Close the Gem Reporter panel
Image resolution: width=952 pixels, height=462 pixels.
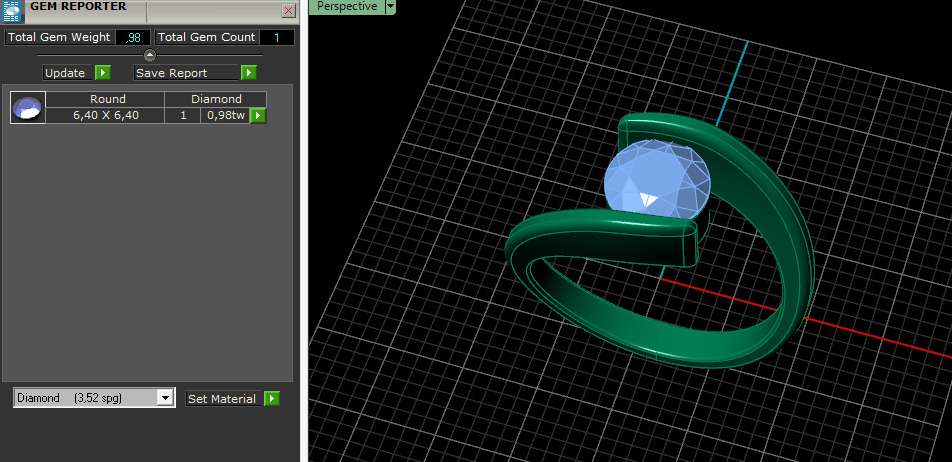tap(289, 10)
